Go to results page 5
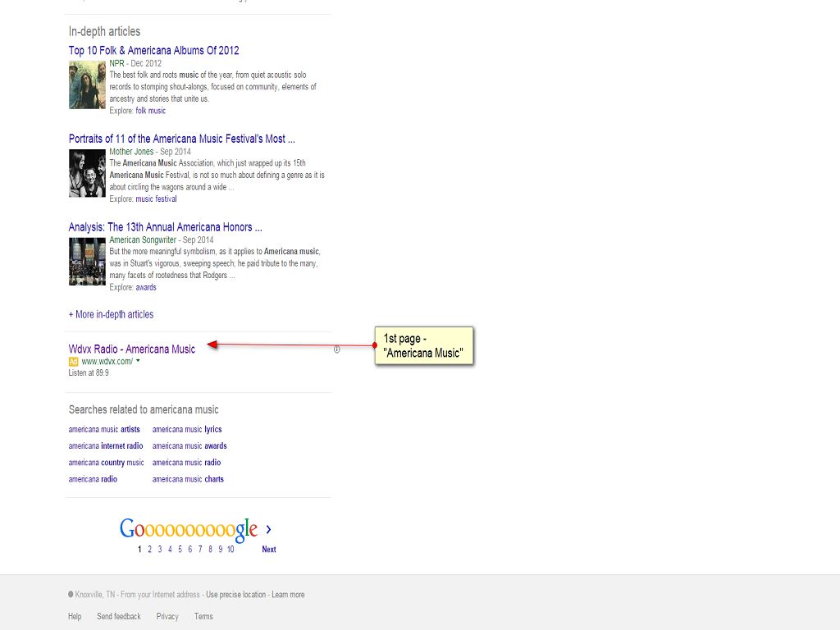Screen dimensions: 840x630 180,549
